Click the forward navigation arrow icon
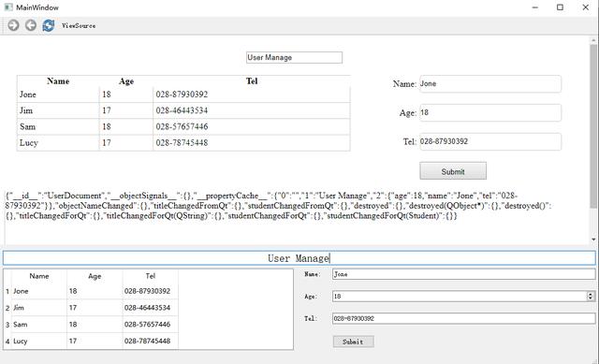This screenshot has height=364, width=599. (x=13, y=25)
